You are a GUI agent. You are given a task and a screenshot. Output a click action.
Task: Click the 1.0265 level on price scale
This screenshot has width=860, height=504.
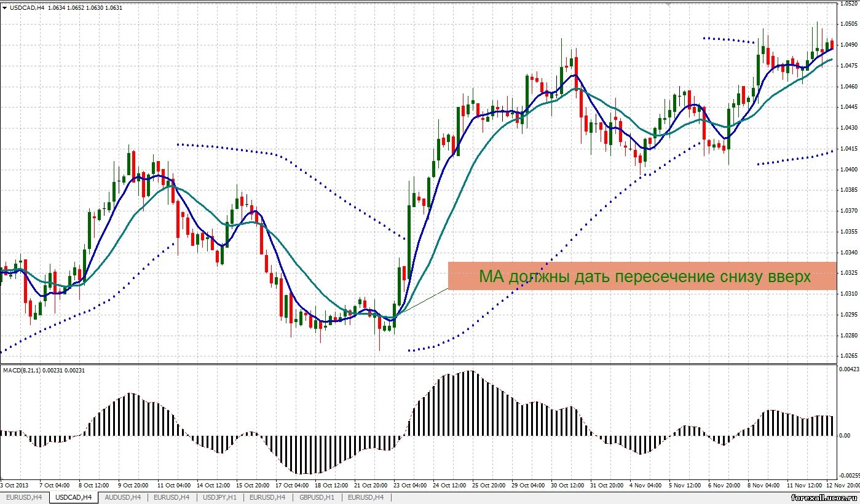(849, 356)
